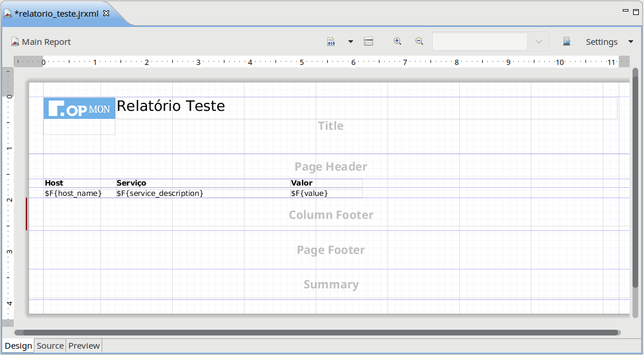Zoom in on the report

[397, 41]
